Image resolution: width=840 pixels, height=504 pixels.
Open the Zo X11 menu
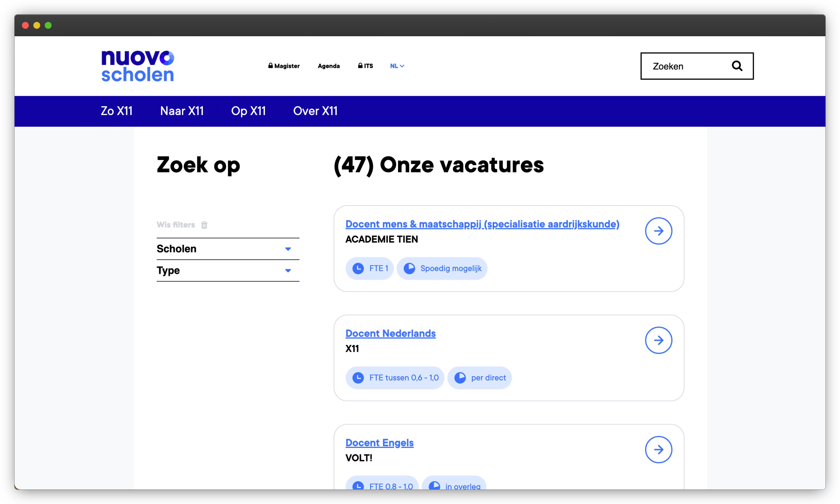coord(117,111)
